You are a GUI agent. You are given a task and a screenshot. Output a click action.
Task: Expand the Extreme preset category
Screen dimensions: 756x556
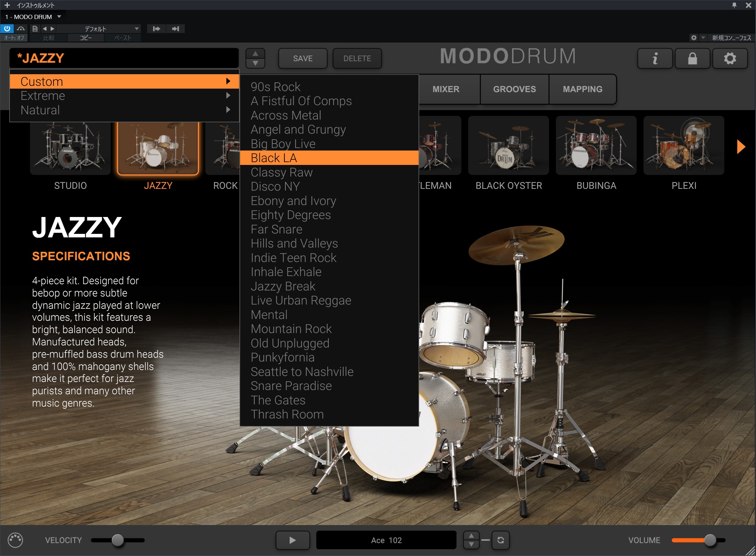125,96
